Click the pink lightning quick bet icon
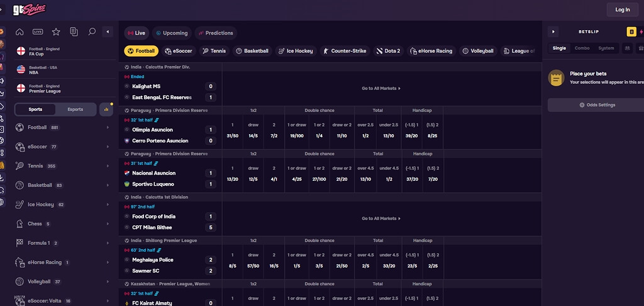 [641, 31]
